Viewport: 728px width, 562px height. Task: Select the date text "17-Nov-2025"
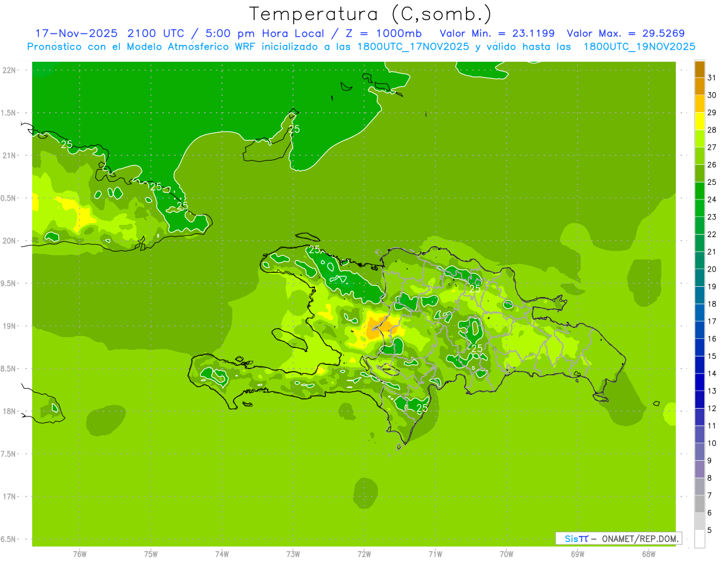pyautogui.click(x=76, y=33)
